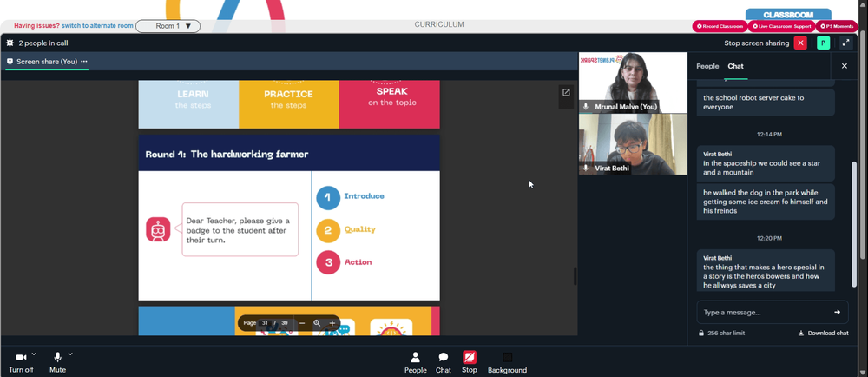The height and width of the screenshot is (377, 868).
Task: Click '2 people in call' text
Action: [x=43, y=43]
